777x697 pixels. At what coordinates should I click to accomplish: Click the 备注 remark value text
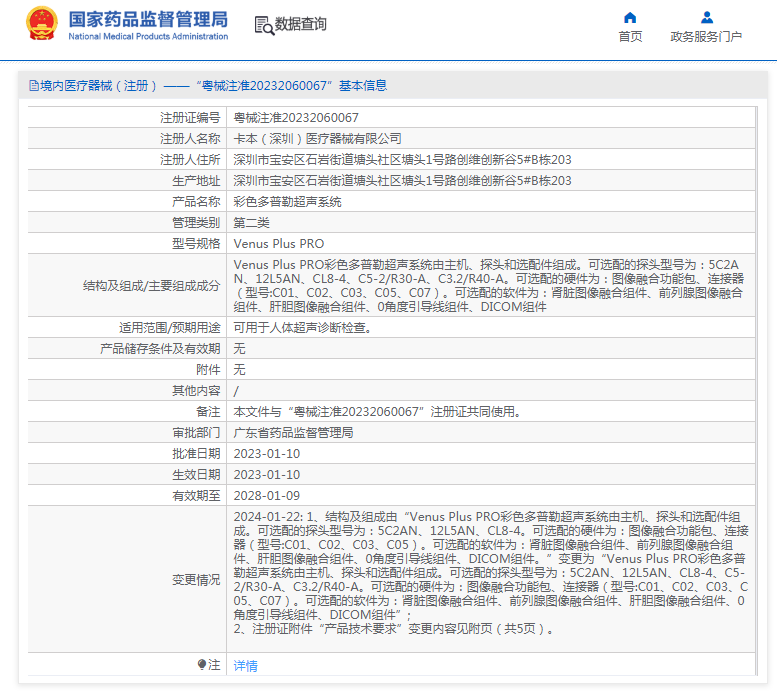[377, 412]
